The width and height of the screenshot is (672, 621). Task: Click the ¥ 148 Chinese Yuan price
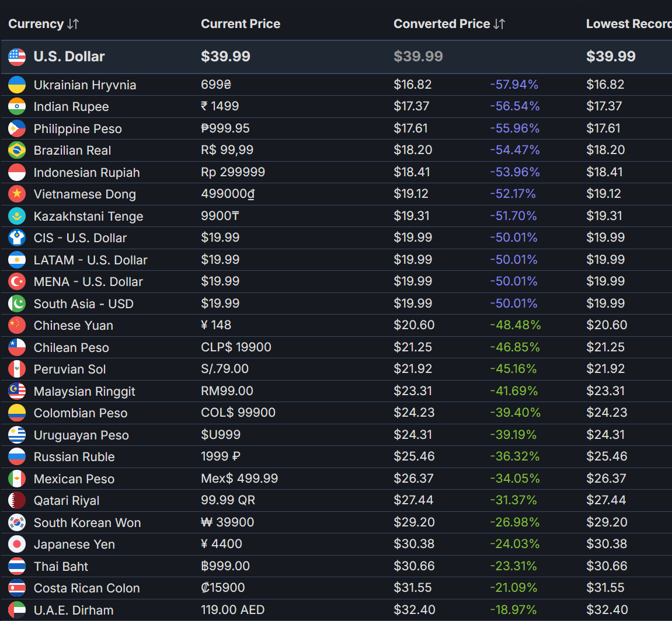coord(216,325)
